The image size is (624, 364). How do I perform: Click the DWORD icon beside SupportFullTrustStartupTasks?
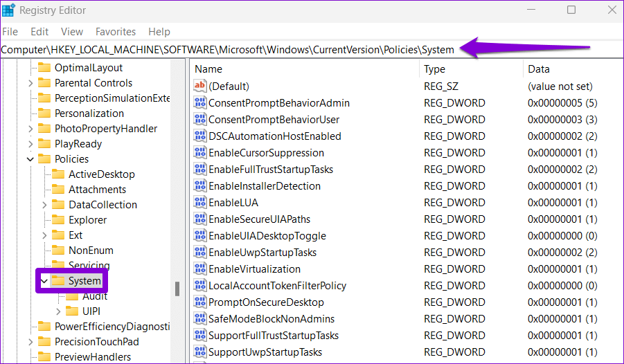199,336
